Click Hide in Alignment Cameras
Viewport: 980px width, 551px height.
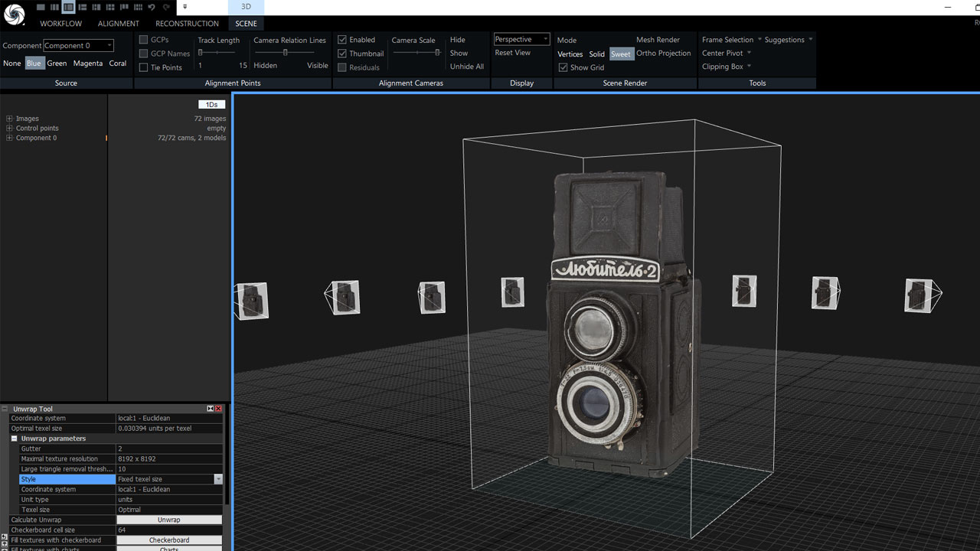coord(458,40)
